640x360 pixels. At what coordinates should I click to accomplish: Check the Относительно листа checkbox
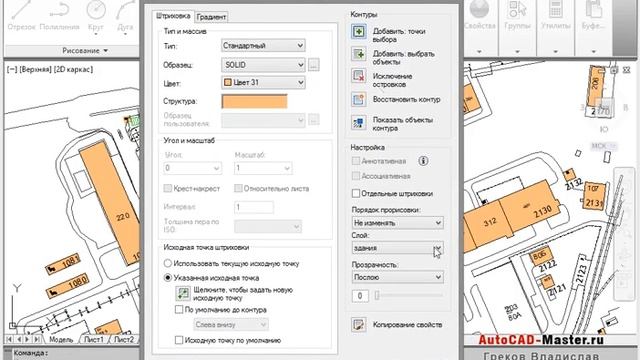[238, 188]
